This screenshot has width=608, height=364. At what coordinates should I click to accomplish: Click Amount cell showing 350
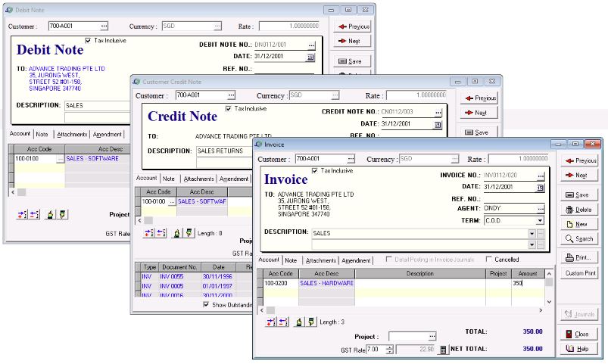pos(528,283)
